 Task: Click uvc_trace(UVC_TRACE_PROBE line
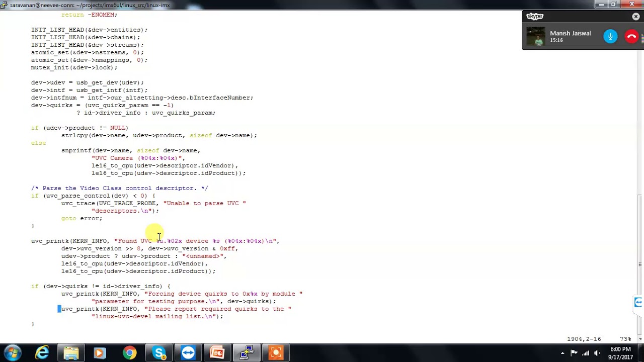tap(153, 203)
